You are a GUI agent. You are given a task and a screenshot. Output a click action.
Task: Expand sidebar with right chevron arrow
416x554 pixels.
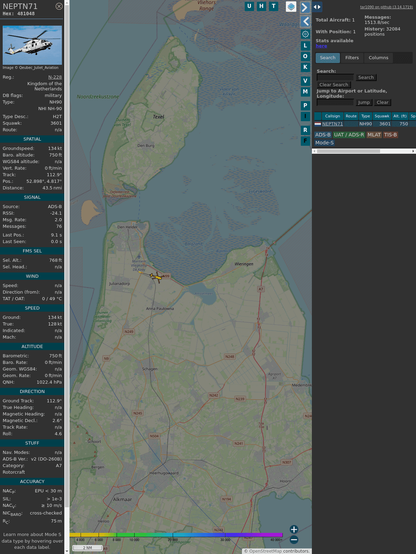pos(305,7)
